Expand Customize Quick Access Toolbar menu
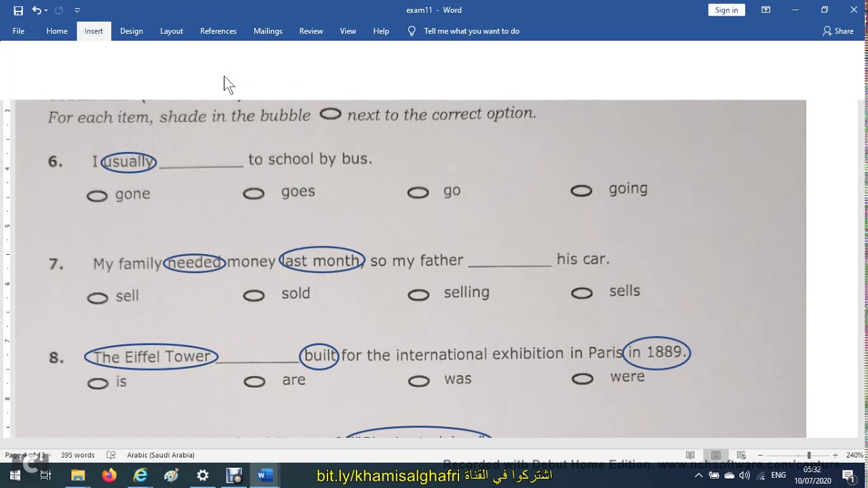868x488 pixels. point(77,10)
